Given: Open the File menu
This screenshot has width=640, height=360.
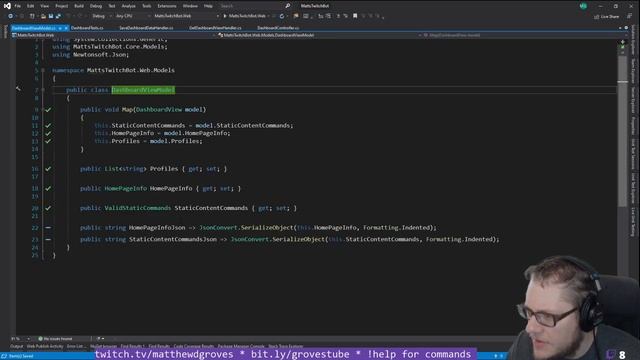Looking at the screenshot, I should tap(18, 6).
